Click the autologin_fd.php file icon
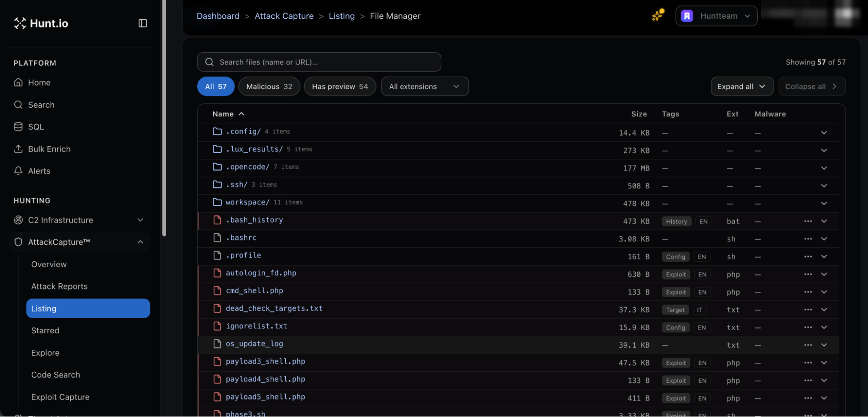The height and width of the screenshot is (417, 868). (x=217, y=273)
